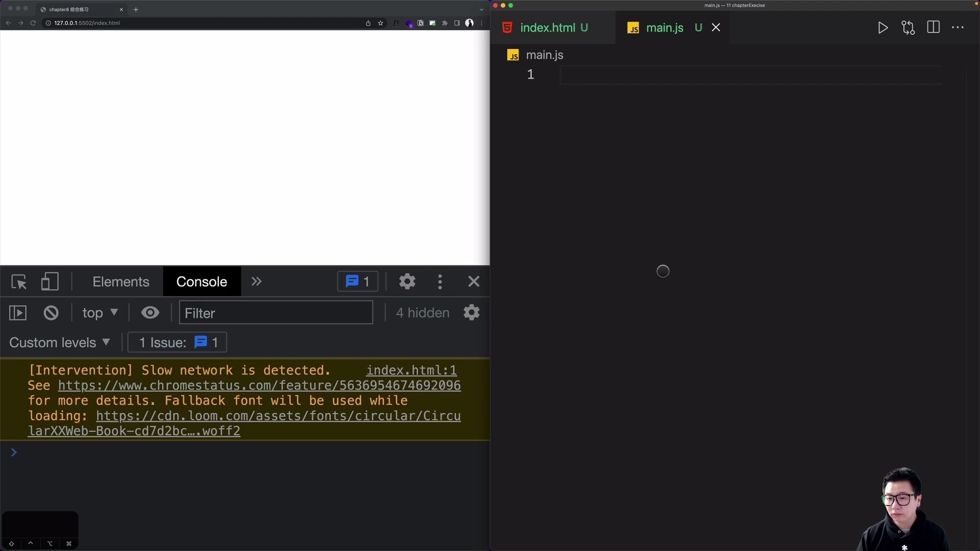Viewport: 980px width, 551px height.
Task: Toggle the Issues counter badge in DevTools
Action: tap(357, 281)
